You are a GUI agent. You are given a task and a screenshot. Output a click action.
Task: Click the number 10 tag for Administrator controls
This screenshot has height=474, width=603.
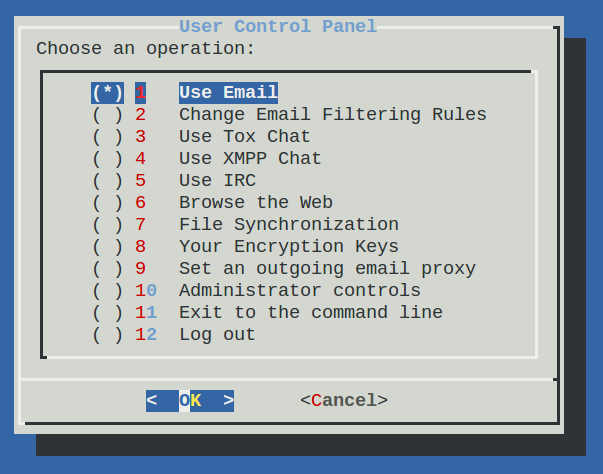[x=146, y=290]
